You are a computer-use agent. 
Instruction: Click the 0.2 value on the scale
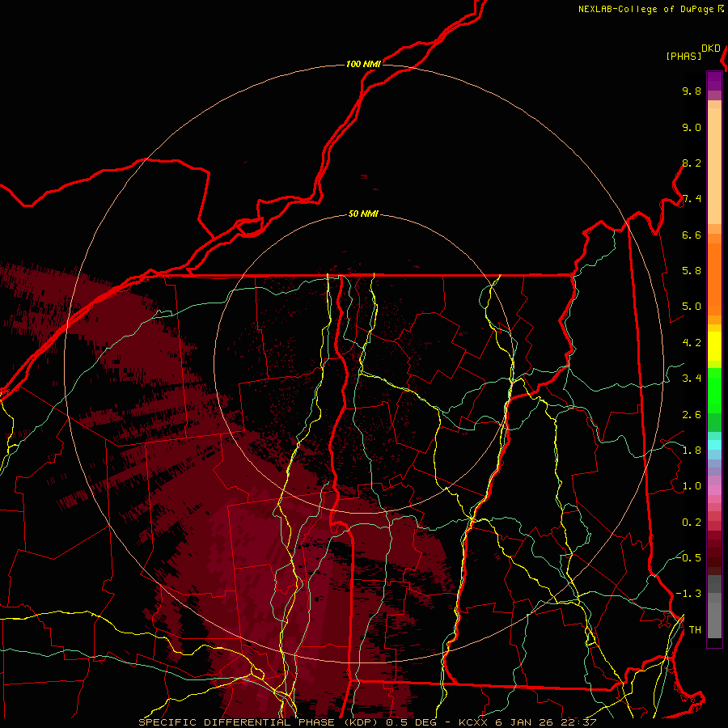pos(692,523)
